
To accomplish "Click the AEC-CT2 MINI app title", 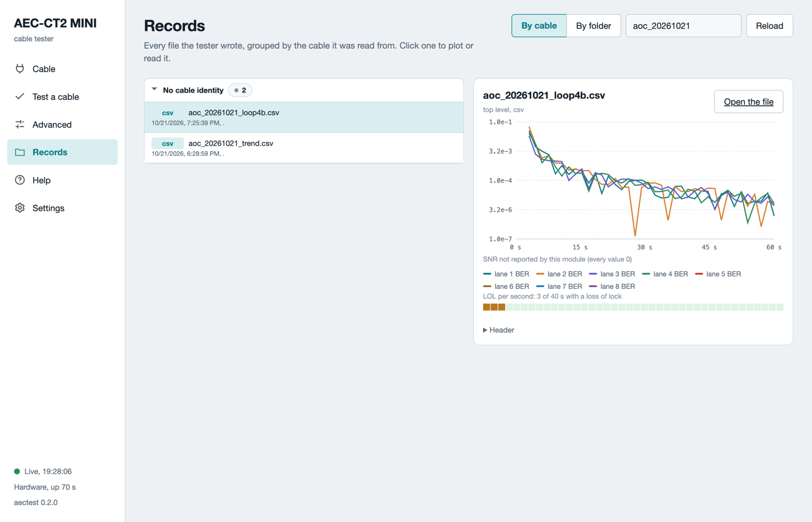I will [x=55, y=23].
